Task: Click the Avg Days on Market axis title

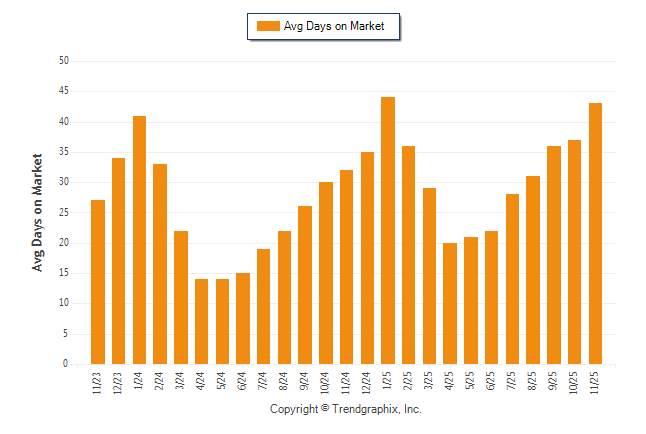Action: [x=37, y=213]
